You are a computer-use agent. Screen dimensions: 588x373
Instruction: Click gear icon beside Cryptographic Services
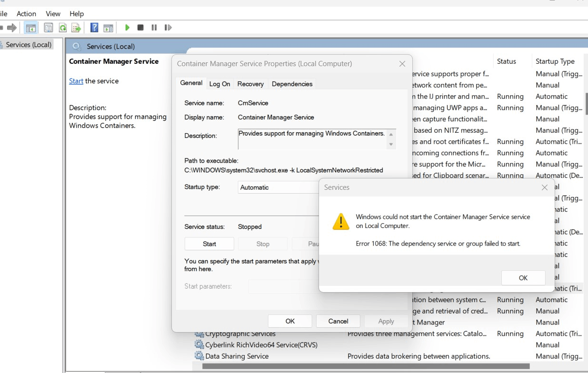click(199, 334)
